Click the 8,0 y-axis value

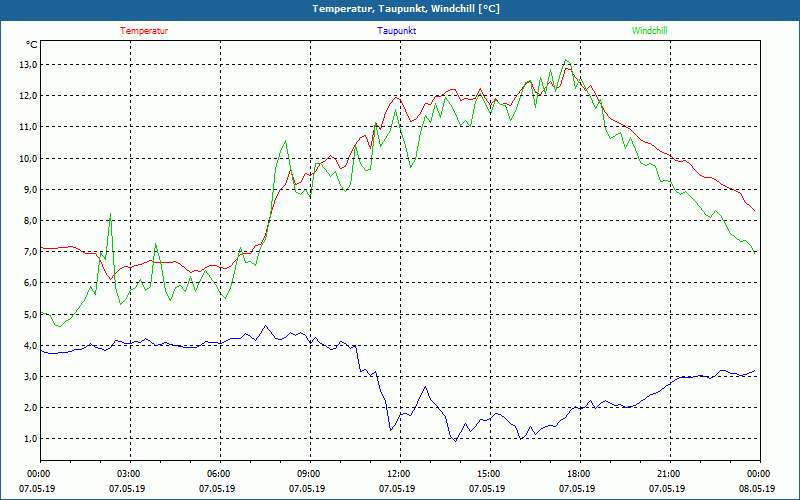[31, 220]
